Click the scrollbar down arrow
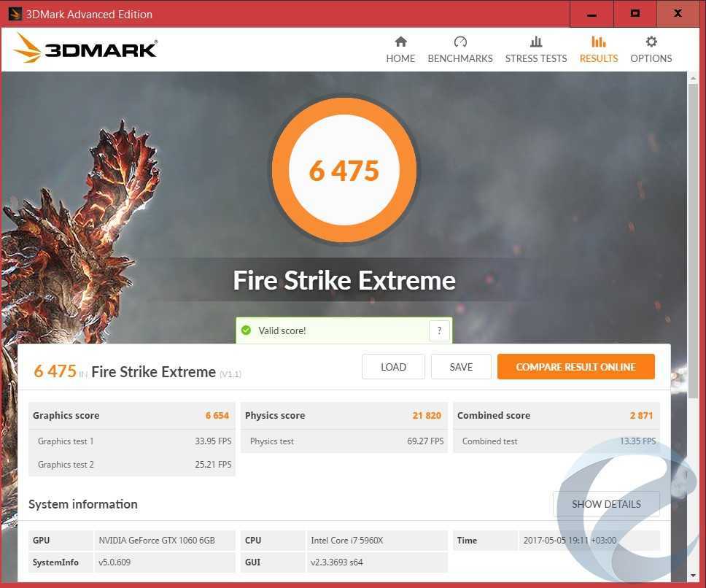 (x=692, y=576)
